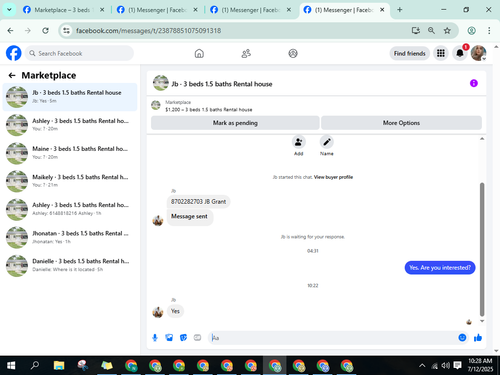Switch to Marketplace – 3 beds tab

pyautogui.click(x=63, y=10)
